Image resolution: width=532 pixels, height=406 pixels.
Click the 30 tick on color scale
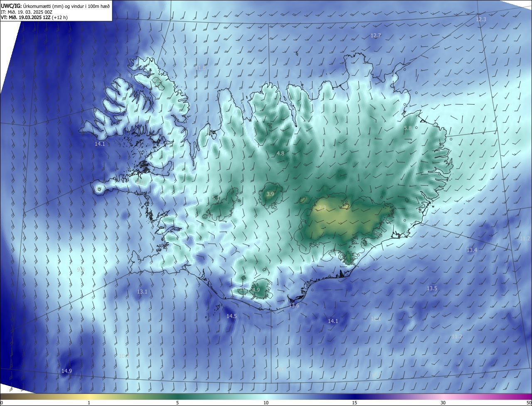443,403
